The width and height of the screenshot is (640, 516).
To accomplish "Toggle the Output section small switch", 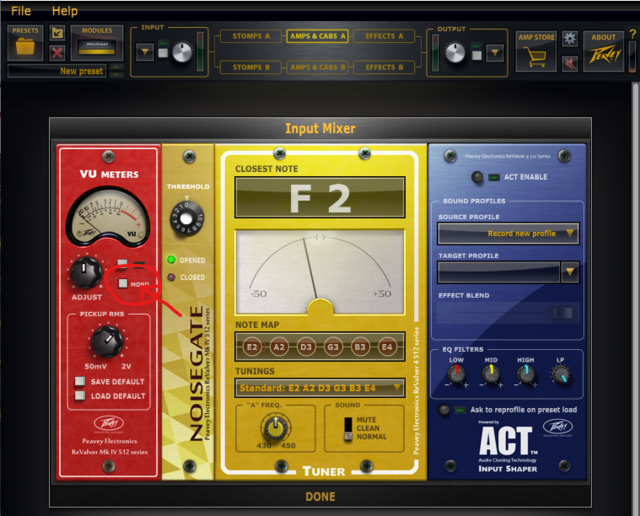I will [x=476, y=55].
